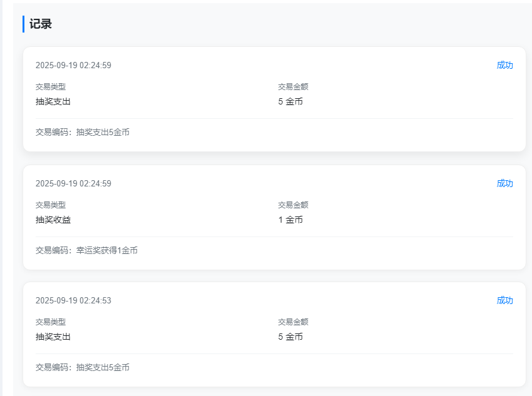The image size is (532, 396).
Task: Click 成功 status on the 02:24:53 record
Action: tap(504, 300)
